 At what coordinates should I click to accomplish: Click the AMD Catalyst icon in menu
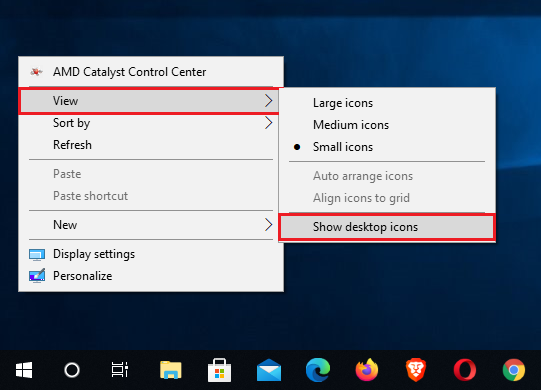click(x=36, y=72)
